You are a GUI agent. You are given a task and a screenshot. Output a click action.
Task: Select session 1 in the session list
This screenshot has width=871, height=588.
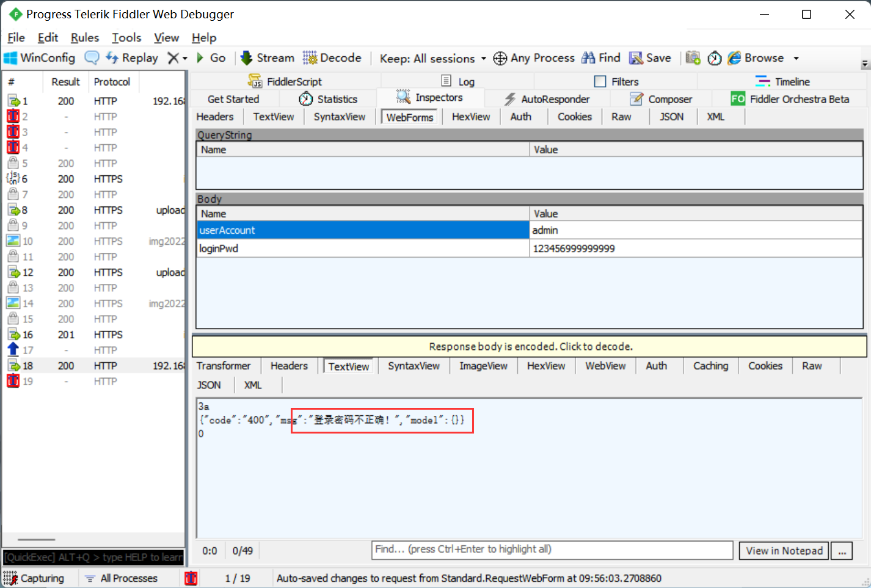(93, 101)
